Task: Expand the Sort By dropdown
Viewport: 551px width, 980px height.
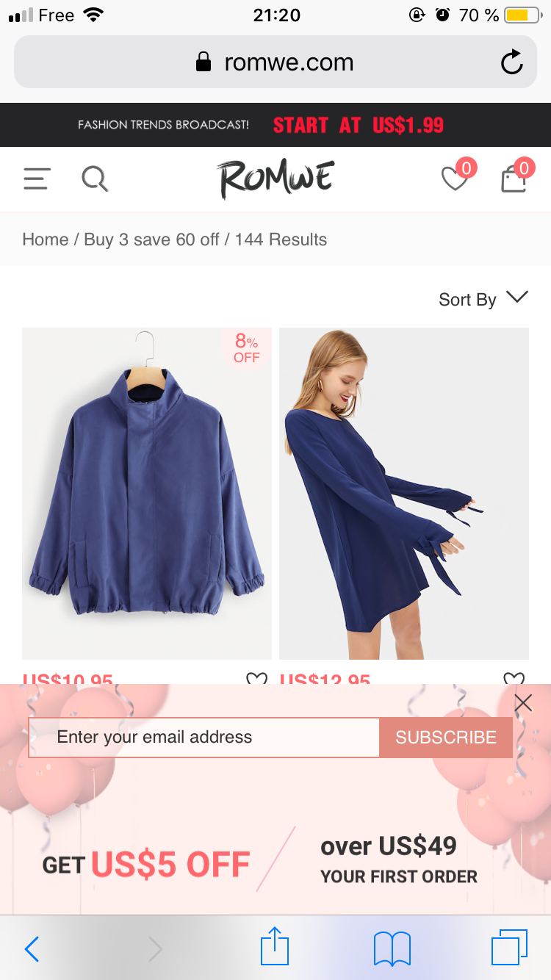Action: pyautogui.click(x=483, y=299)
